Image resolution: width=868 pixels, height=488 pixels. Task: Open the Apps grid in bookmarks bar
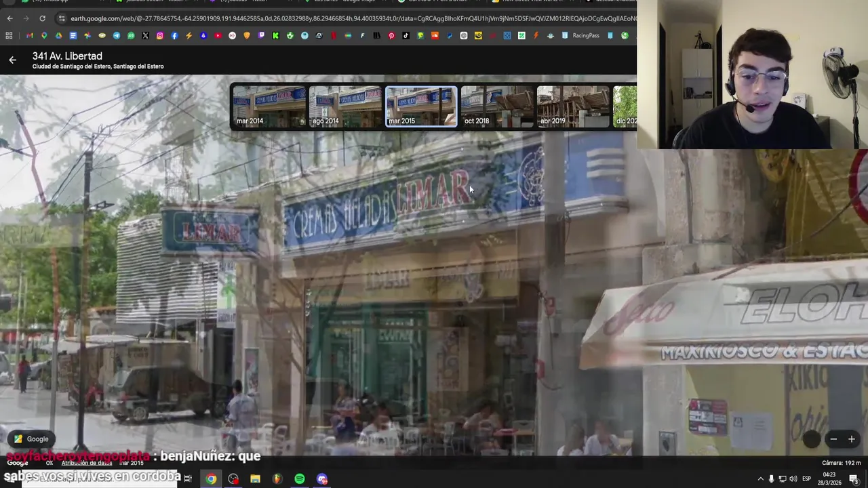(9, 35)
